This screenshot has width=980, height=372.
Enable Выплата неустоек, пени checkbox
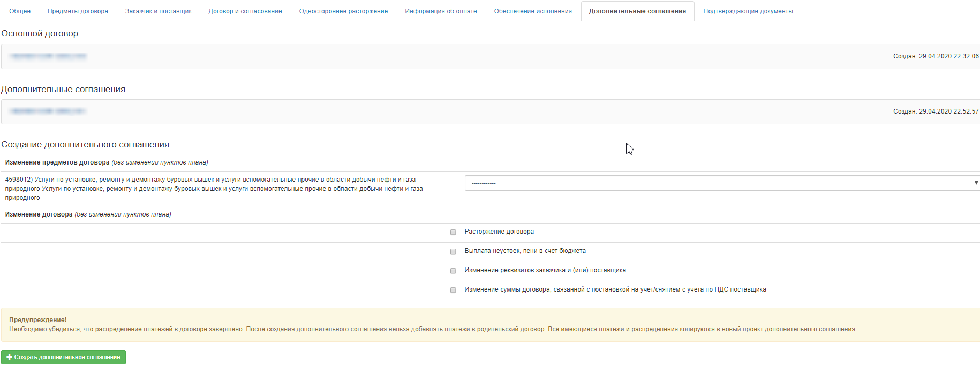(453, 251)
